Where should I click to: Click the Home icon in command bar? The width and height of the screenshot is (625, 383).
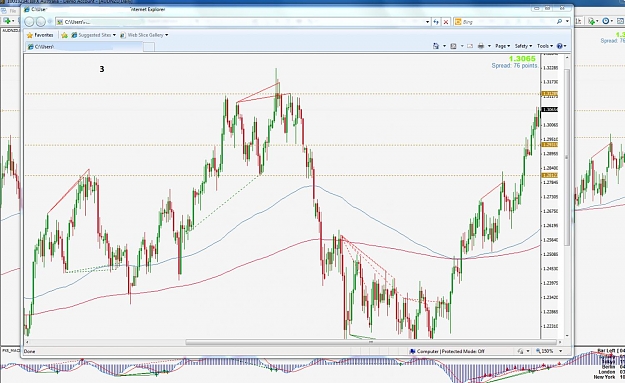pyautogui.click(x=436, y=46)
